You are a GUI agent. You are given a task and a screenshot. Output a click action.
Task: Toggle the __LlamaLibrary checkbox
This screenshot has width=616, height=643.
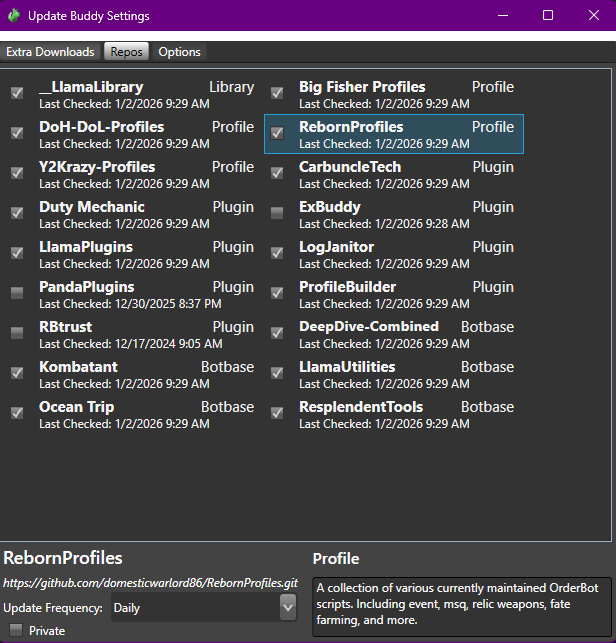coord(17,93)
